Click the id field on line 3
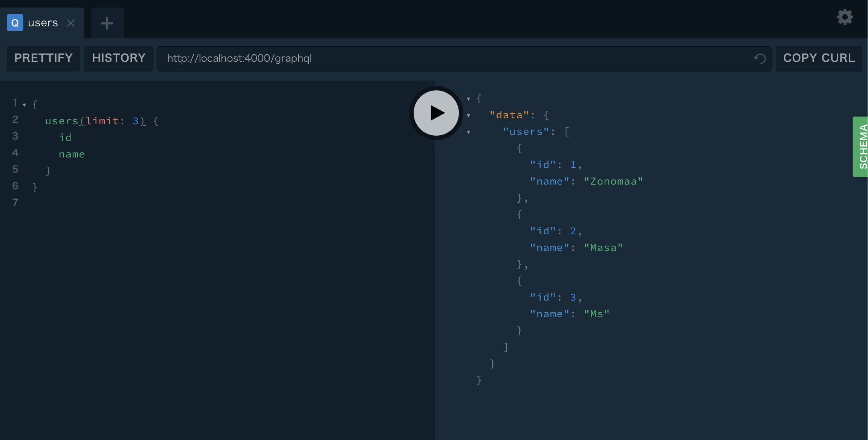This screenshot has width=868, height=440. click(x=65, y=137)
